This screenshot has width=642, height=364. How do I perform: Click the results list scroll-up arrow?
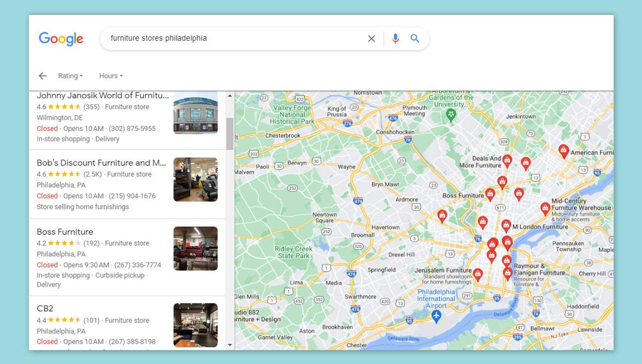pos(230,96)
